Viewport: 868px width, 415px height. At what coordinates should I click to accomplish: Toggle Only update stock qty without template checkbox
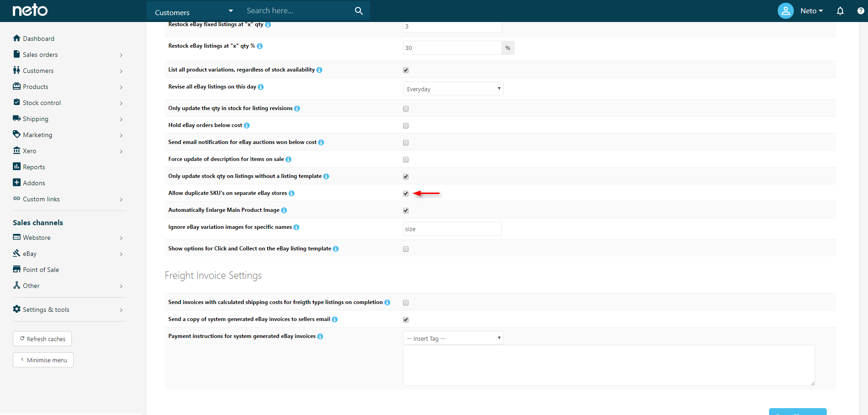click(406, 177)
